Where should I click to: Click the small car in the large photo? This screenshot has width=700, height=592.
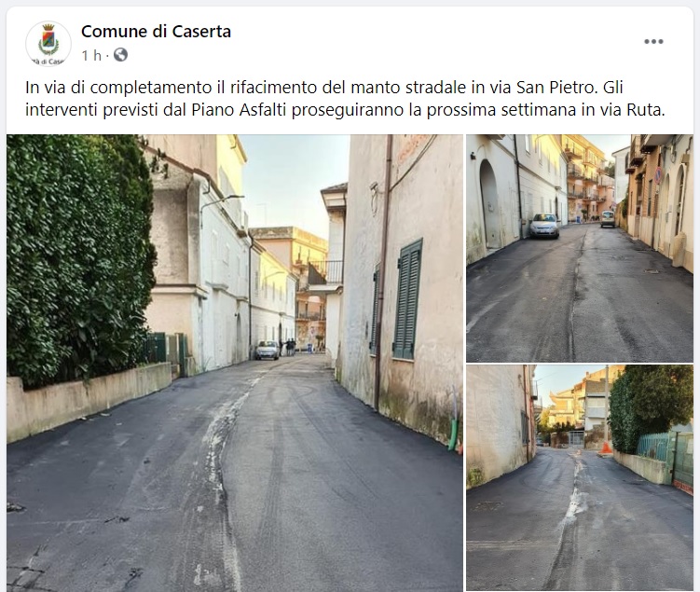268,350
